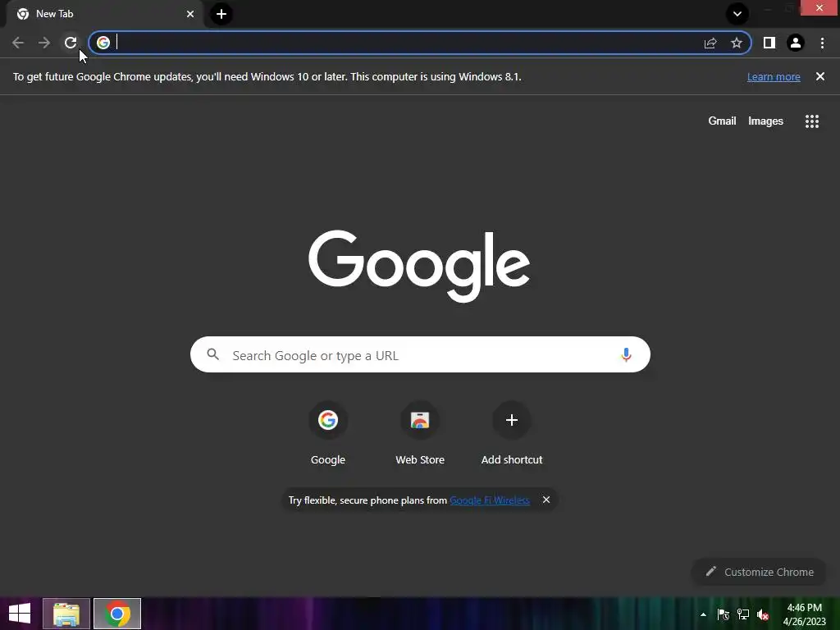
Task: Open File Explorer from the taskbar
Action: [x=66, y=614]
